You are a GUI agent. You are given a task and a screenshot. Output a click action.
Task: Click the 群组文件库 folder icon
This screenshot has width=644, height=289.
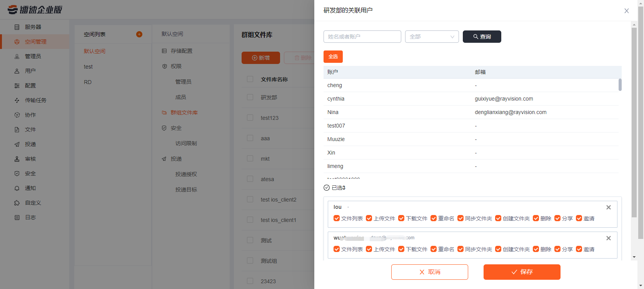(164, 113)
